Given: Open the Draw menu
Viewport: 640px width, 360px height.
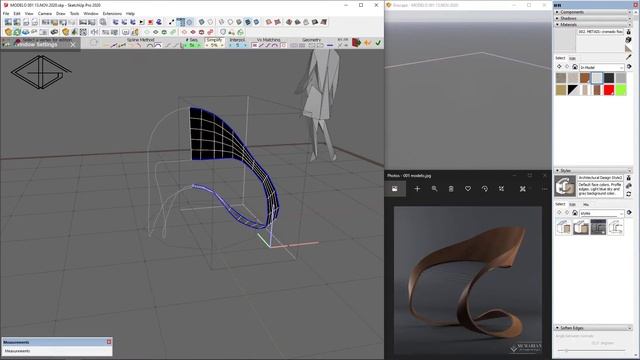Looking at the screenshot, I should 60,13.
